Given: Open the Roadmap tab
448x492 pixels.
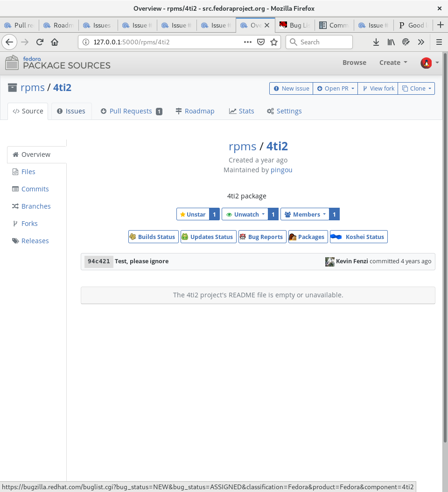Looking at the screenshot, I should (x=195, y=111).
